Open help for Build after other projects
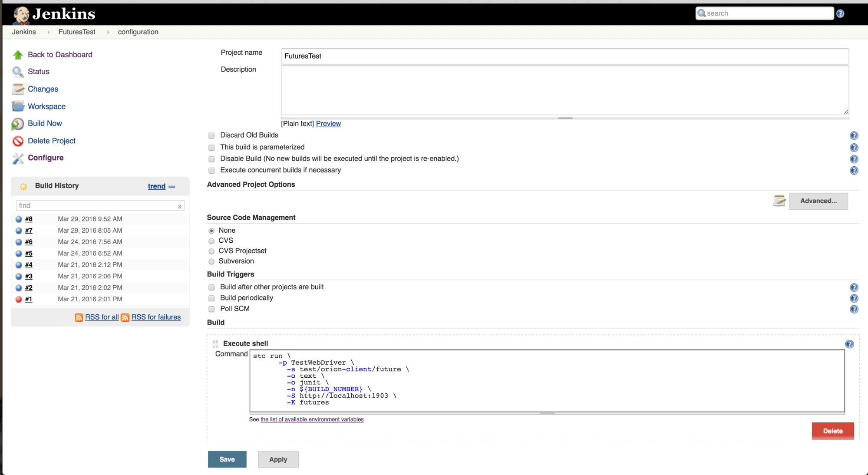 pyautogui.click(x=854, y=287)
